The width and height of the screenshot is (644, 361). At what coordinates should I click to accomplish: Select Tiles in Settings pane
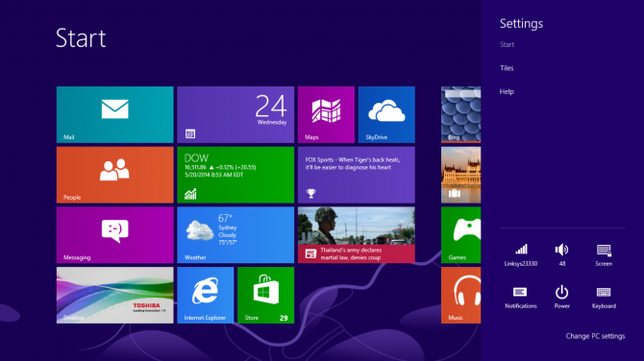pos(507,68)
